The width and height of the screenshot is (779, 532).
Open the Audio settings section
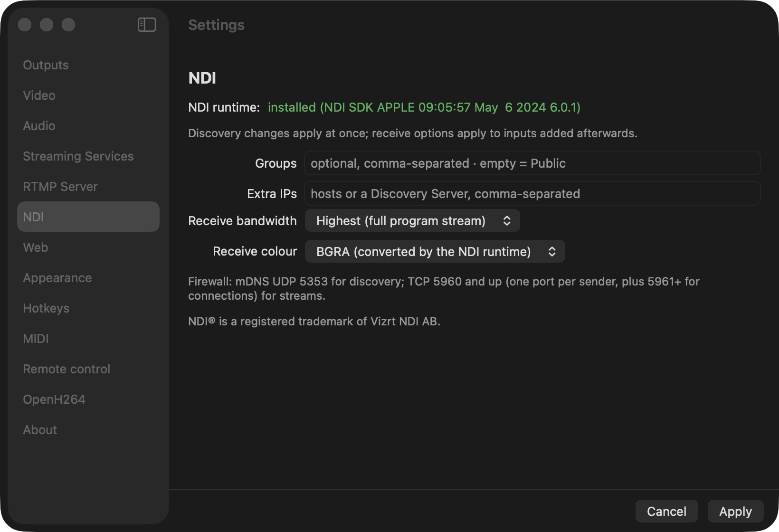click(x=88, y=126)
